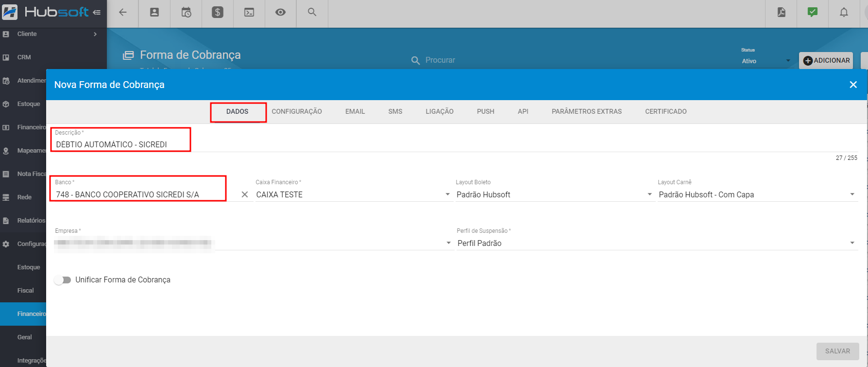Open the Perfil de Suspensão dropdown
The height and width of the screenshot is (367, 868).
pos(657,243)
